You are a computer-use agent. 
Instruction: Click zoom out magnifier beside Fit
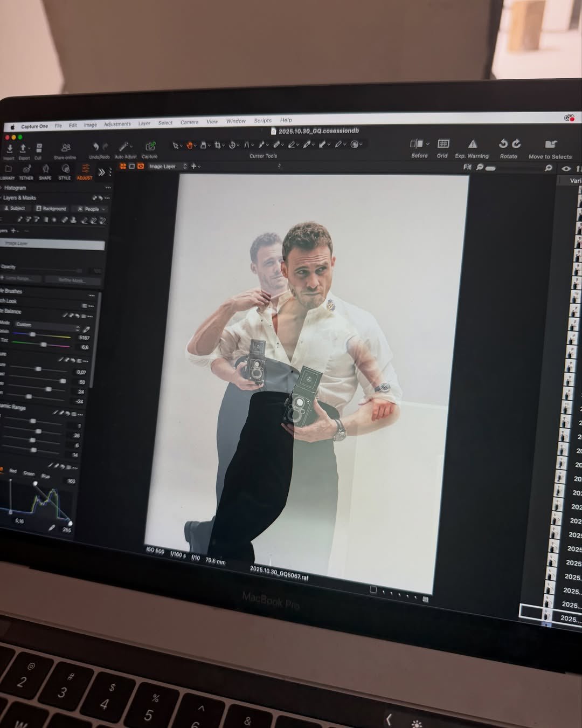coord(479,167)
